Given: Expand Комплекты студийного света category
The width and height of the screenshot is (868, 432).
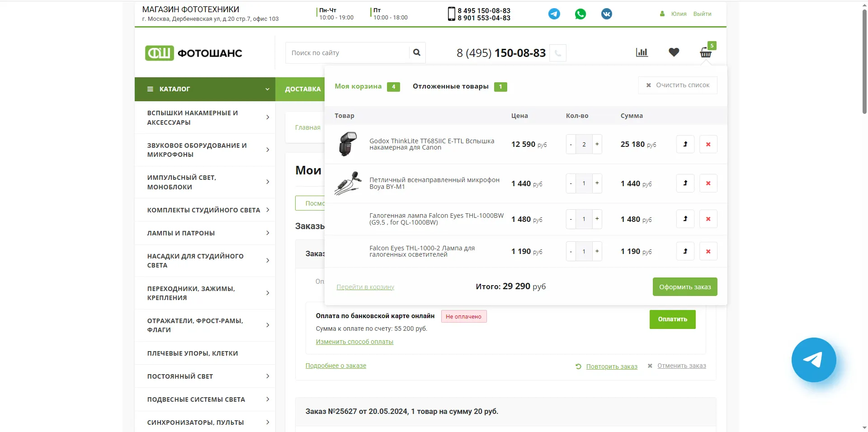Looking at the screenshot, I should click(x=268, y=210).
